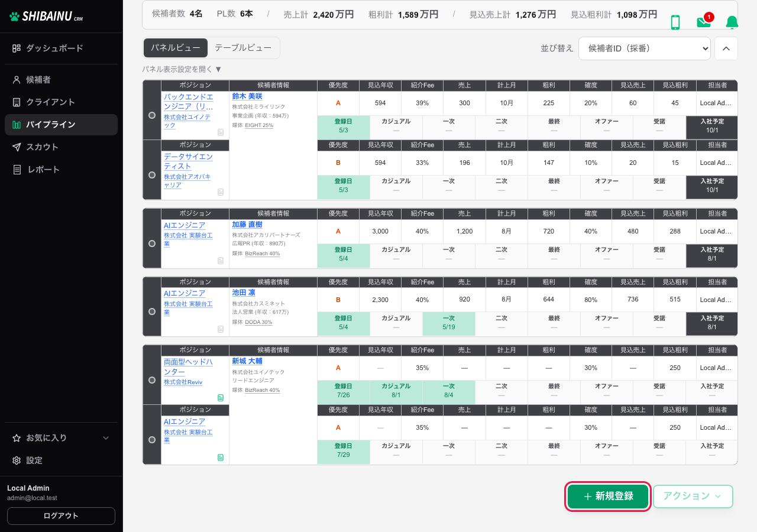Go to ダッシュボード in sidebar

pyautogui.click(x=62, y=48)
